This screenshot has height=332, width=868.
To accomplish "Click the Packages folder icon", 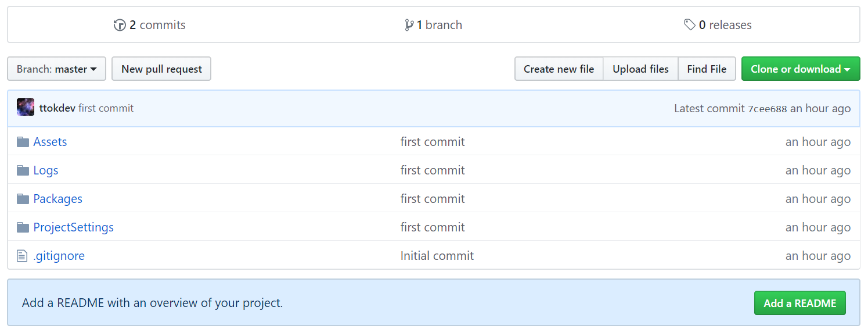I will 23,199.
